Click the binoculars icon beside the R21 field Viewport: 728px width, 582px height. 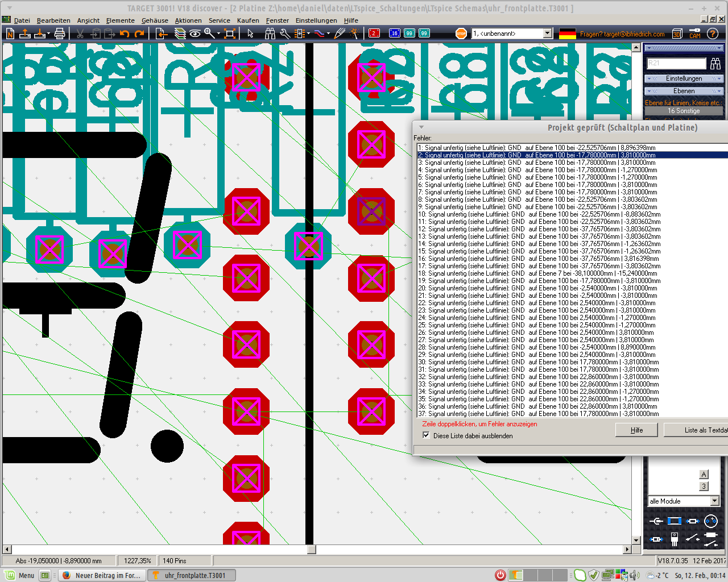pyautogui.click(x=715, y=64)
